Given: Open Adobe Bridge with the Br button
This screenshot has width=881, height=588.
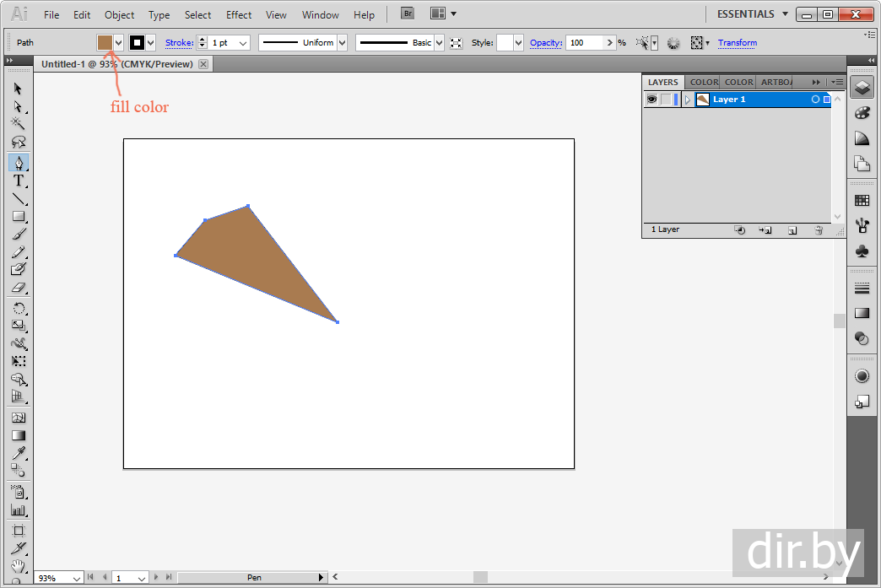Looking at the screenshot, I should 408,14.
